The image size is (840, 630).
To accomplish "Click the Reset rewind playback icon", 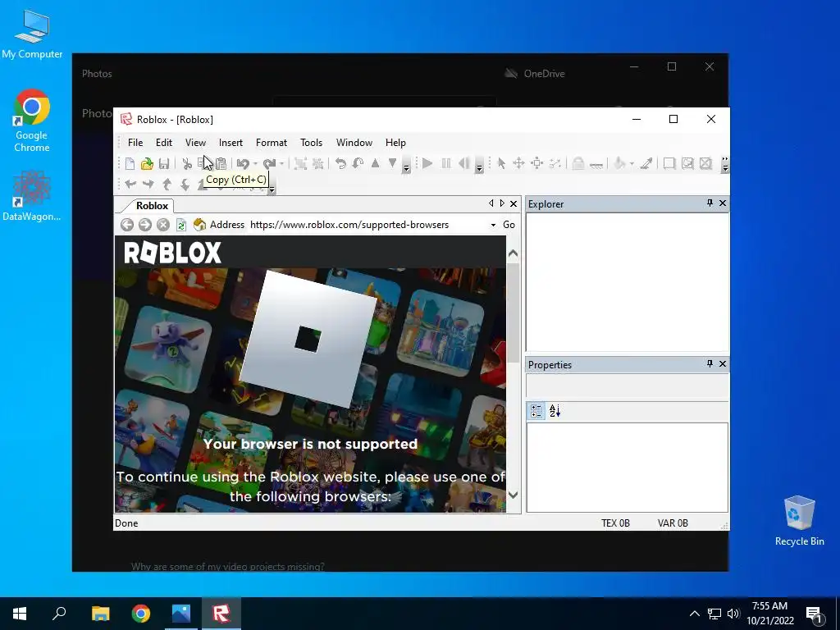I will coord(464,163).
